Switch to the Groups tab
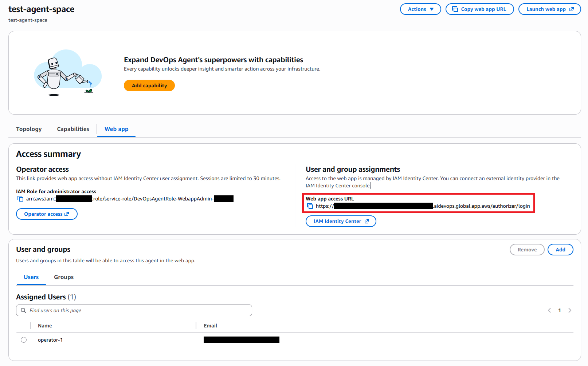This screenshot has width=588, height=366. (x=63, y=277)
